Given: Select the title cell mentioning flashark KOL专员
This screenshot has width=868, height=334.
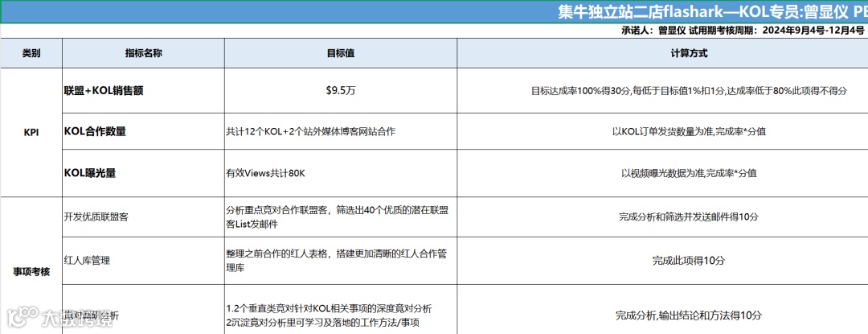Looking at the screenshot, I should pyautogui.click(x=434, y=12).
